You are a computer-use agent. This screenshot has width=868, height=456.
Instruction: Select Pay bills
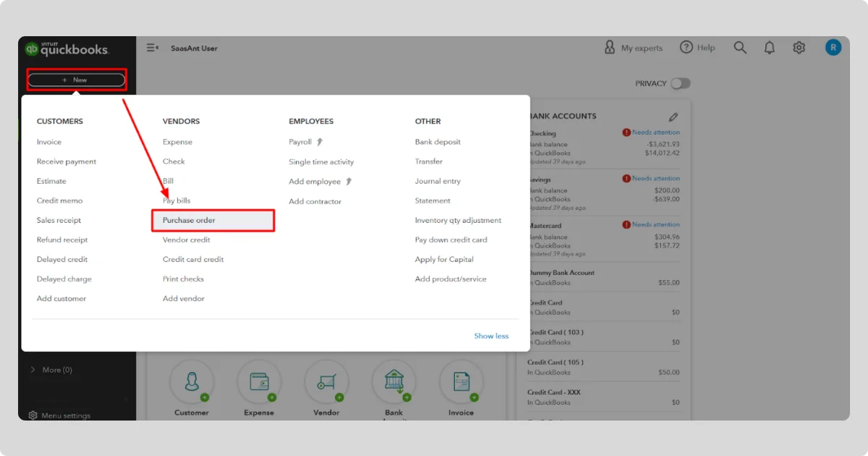click(176, 200)
